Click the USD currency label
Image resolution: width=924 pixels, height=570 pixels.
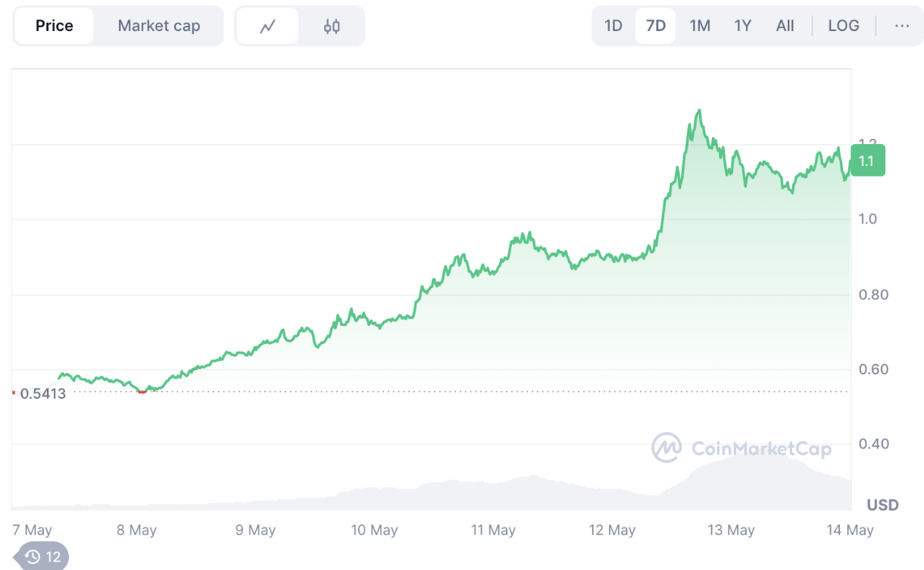[x=882, y=505]
